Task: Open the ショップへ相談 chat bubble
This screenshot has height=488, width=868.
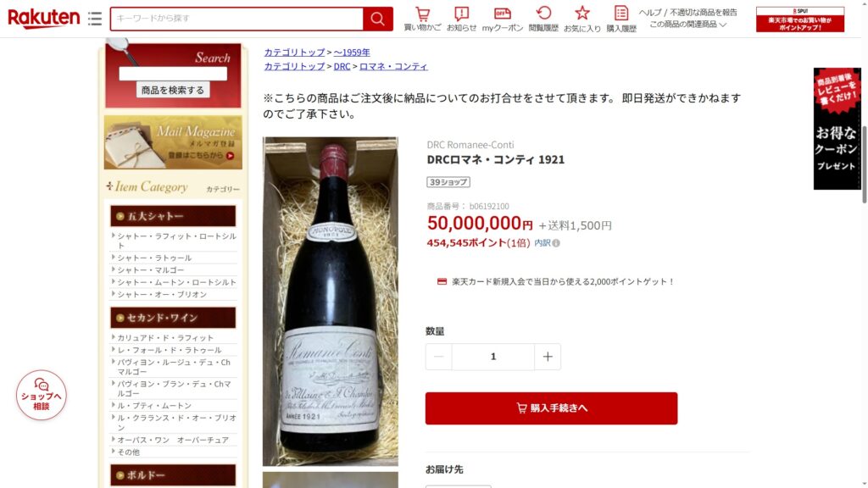Action: (41, 395)
